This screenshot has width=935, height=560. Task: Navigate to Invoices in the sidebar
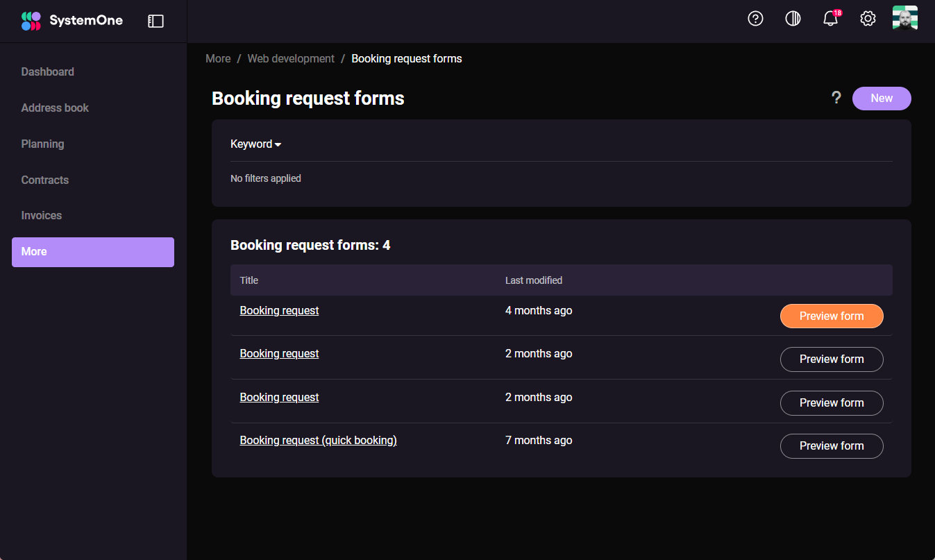[41, 215]
